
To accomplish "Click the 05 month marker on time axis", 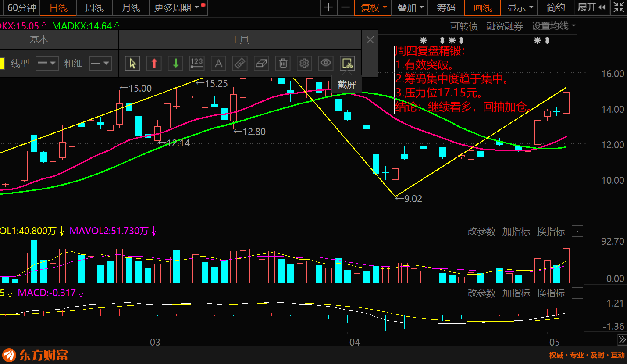I will click(554, 342).
